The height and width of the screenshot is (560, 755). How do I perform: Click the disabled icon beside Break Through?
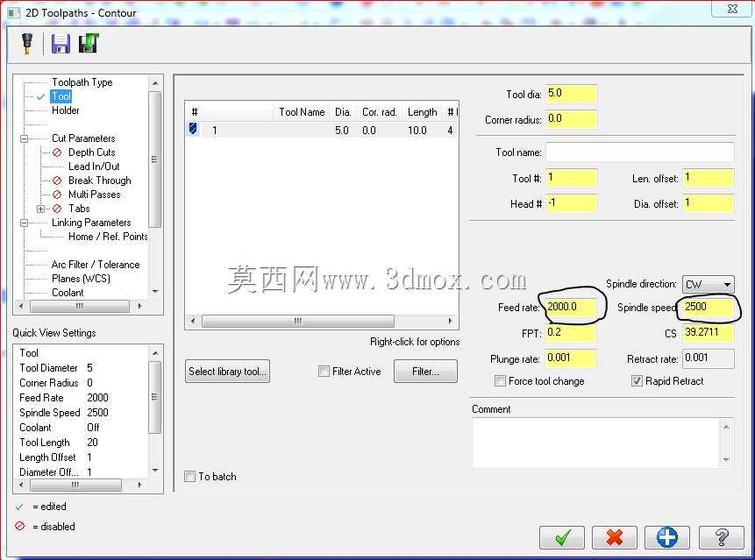pos(57,181)
